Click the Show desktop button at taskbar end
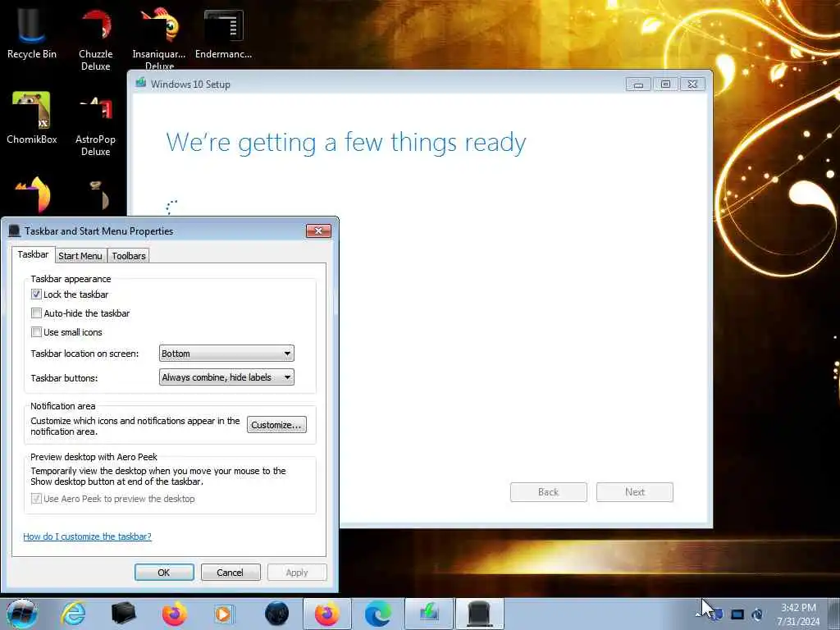Image resolution: width=840 pixels, height=630 pixels. pyautogui.click(x=834, y=614)
